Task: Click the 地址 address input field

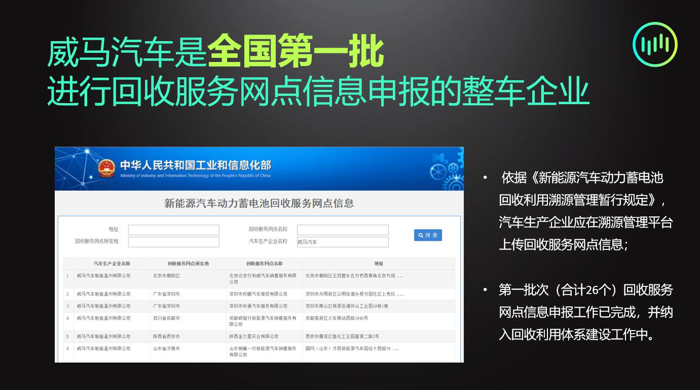Action: [x=174, y=229]
